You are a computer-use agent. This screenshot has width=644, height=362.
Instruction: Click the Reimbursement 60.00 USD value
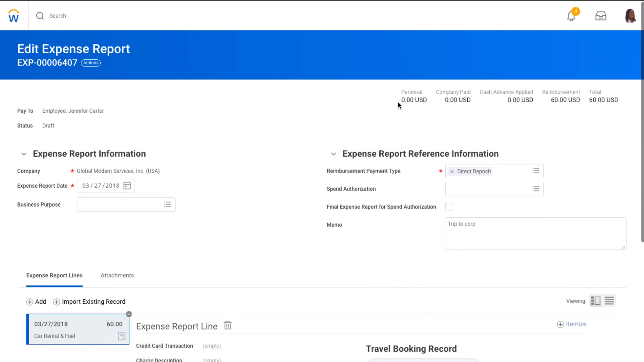point(565,100)
